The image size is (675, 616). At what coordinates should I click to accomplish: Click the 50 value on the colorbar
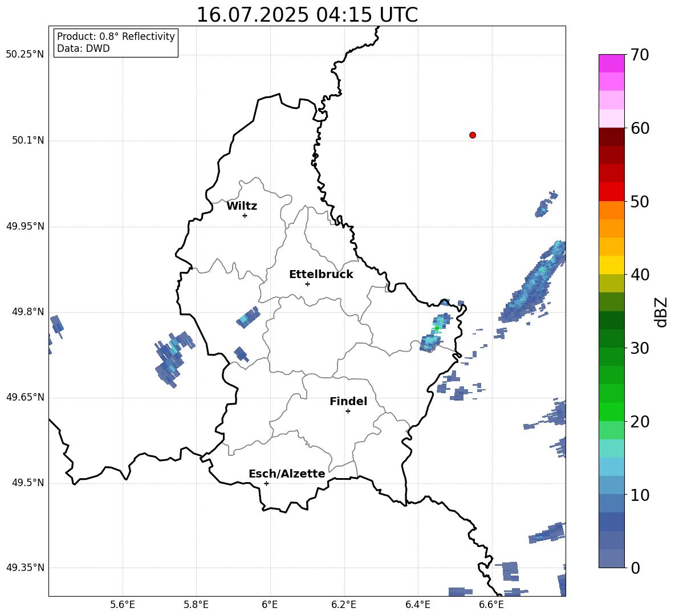tap(640, 201)
